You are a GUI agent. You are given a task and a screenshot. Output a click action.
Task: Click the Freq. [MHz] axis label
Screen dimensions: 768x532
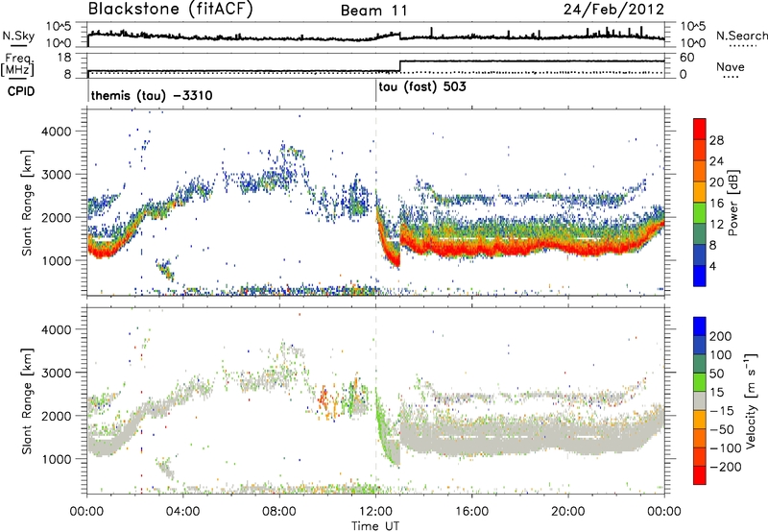point(18,64)
